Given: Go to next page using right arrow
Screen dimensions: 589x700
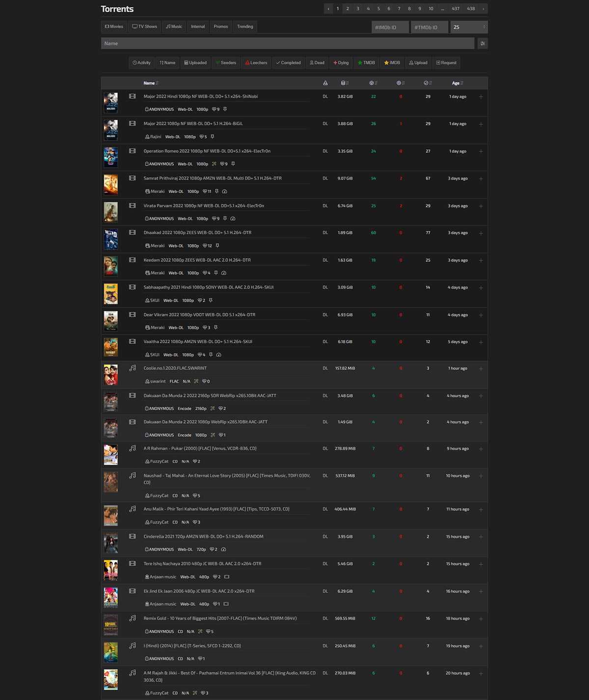Looking at the screenshot, I should pyautogui.click(x=483, y=9).
